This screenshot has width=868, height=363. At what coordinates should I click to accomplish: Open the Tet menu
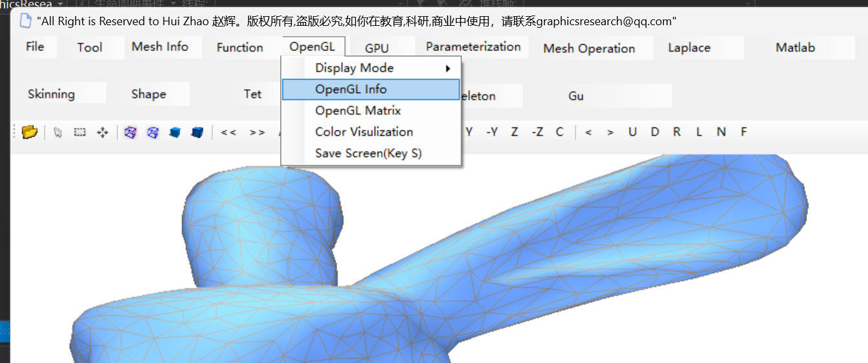click(253, 94)
